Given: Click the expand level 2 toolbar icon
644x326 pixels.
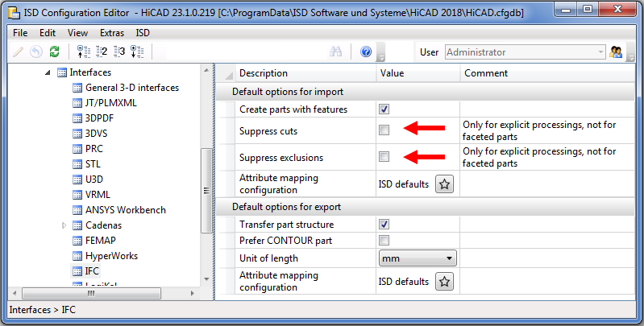Looking at the screenshot, I should pyautogui.click(x=102, y=52).
